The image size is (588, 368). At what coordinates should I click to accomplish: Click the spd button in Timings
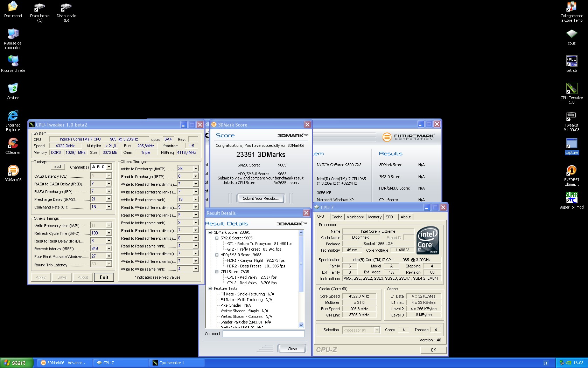click(58, 167)
